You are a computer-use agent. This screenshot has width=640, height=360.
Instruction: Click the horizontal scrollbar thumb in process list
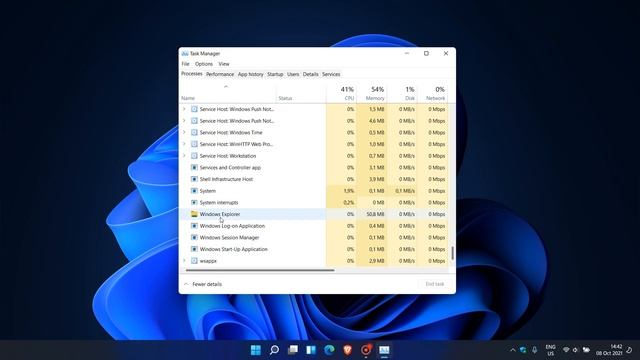click(260, 270)
